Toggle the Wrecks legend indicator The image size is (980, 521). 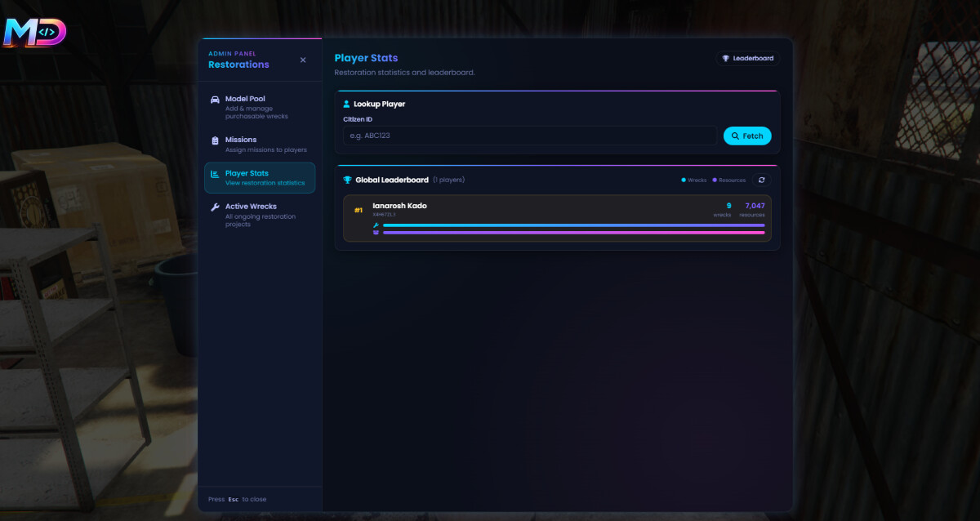(693, 180)
